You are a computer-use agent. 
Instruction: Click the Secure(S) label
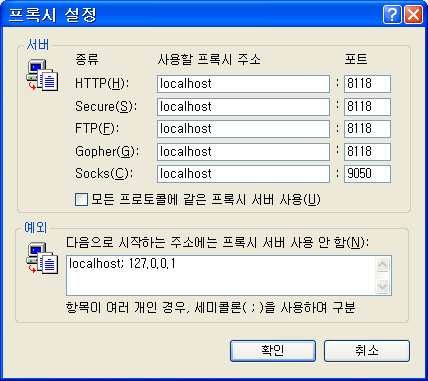click(x=106, y=107)
